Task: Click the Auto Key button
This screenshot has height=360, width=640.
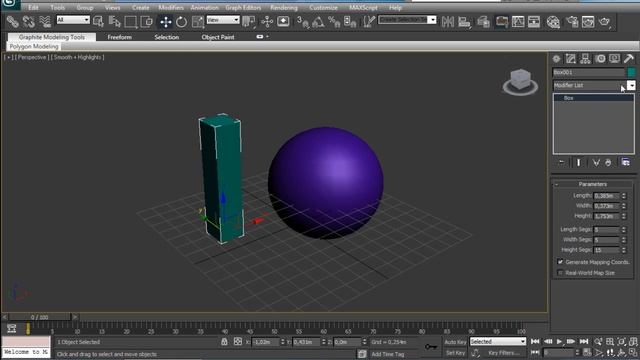Action: pyautogui.click(x=455, y=342)
